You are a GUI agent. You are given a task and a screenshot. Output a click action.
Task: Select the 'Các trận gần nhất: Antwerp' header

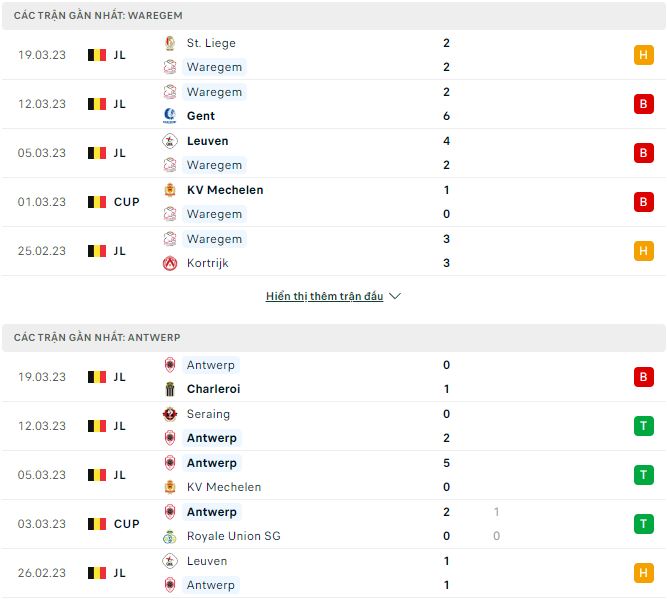pos(97,338)
